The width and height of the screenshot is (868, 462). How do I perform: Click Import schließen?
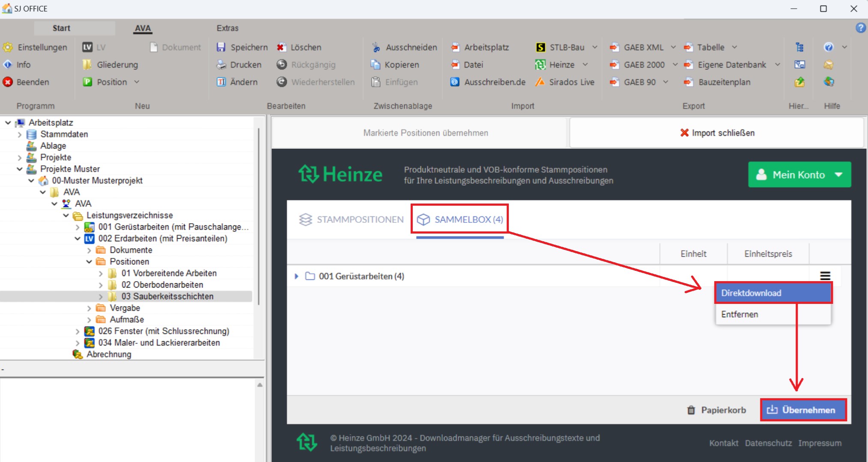717,133
